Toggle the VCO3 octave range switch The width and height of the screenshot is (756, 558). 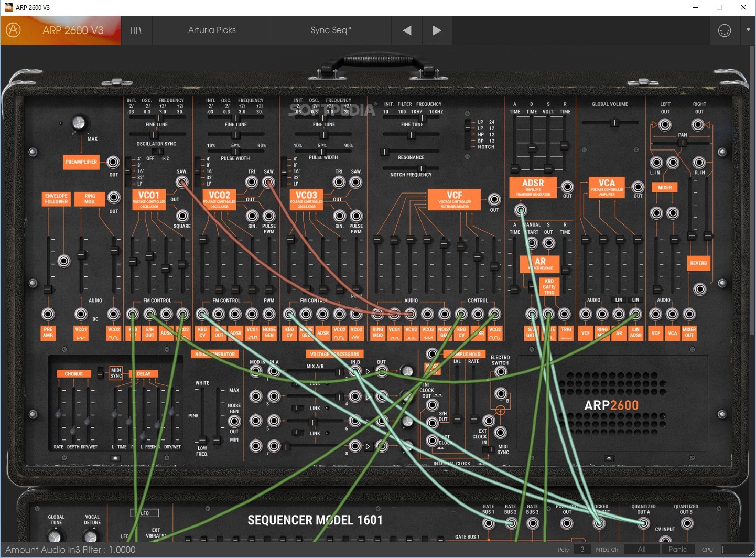point(284,171)
